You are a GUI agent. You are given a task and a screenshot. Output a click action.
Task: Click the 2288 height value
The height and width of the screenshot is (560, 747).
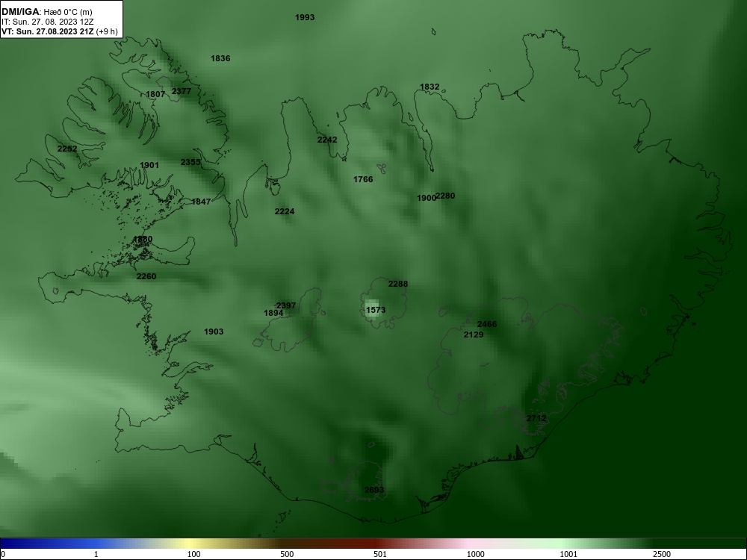tap(398, 284)
